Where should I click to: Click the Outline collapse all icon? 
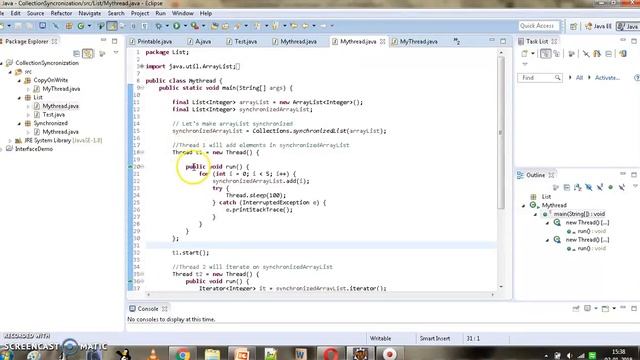coord(567,187)
